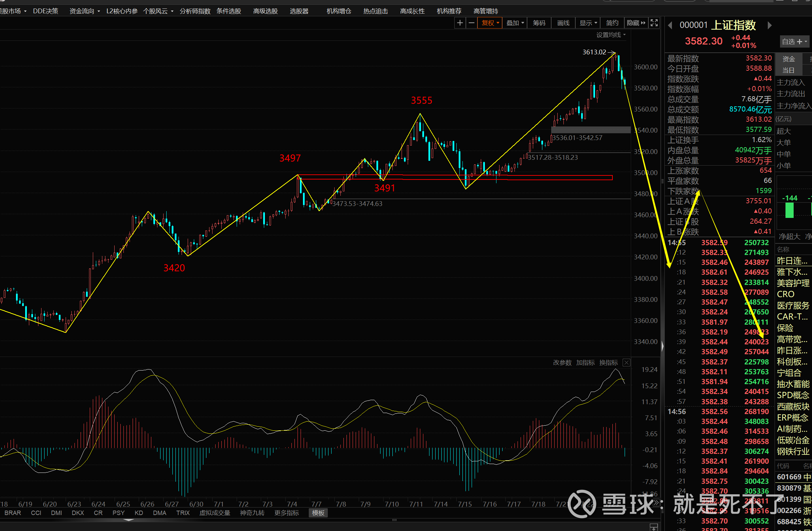Image resolution: width=812 pixels, height=531 pixels.
Task: Select KD indicator tab
Action: click(x=139, y=513)
